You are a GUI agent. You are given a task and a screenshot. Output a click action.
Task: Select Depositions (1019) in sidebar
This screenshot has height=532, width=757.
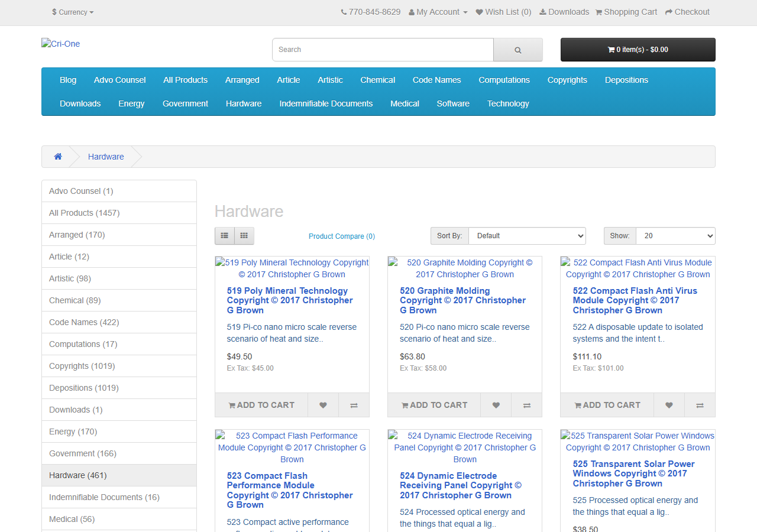(x=119, y=388)
